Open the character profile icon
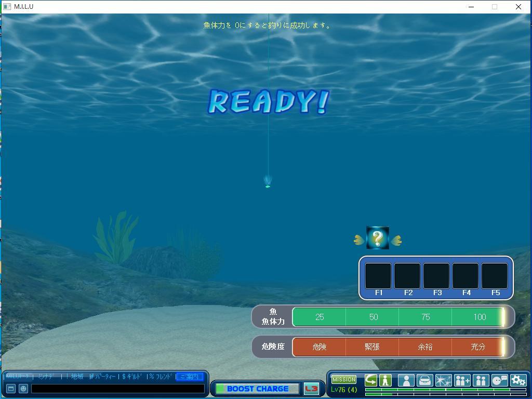The image size is (532, 399). pos(406,381)
